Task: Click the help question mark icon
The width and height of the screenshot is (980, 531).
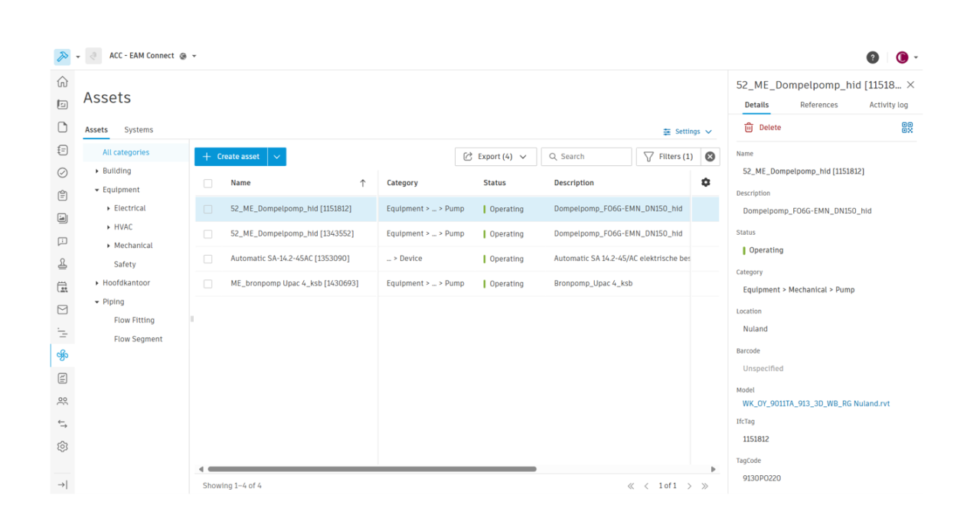Action: (x=872, y=57)
